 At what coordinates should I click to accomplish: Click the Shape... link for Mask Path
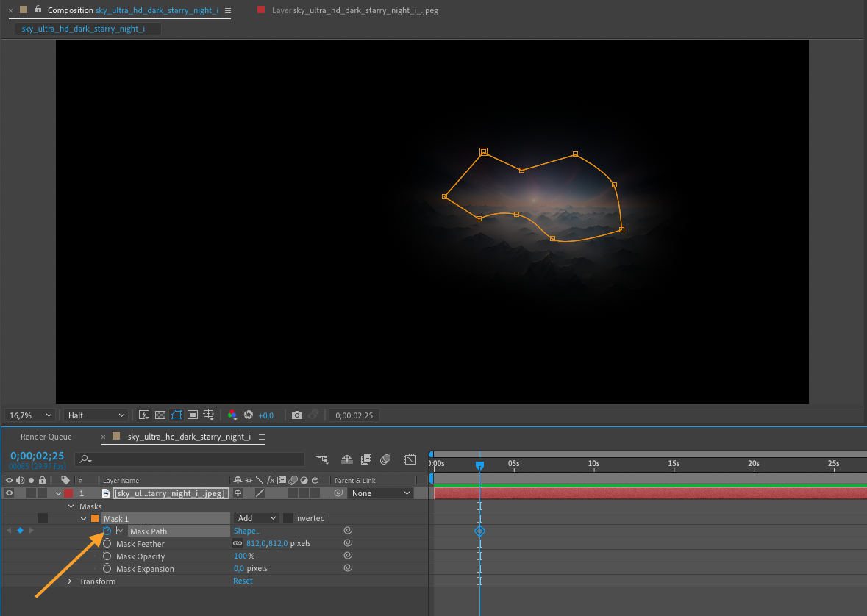point(246,531)
